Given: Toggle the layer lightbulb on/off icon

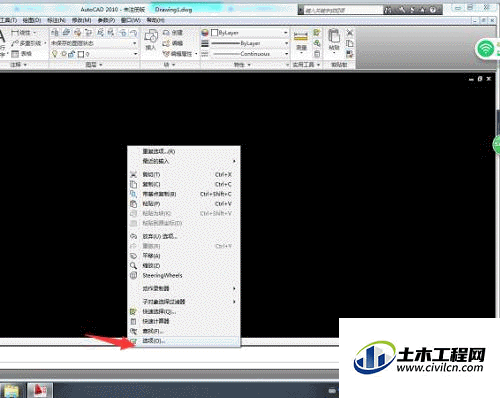Looking at the screenshot, I should 55,54.
